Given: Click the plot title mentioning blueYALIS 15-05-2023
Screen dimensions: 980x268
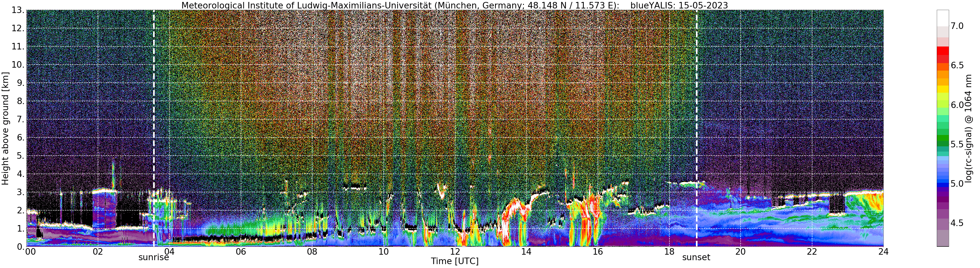Looking at the screenshot, I should (x=455, y=5).
